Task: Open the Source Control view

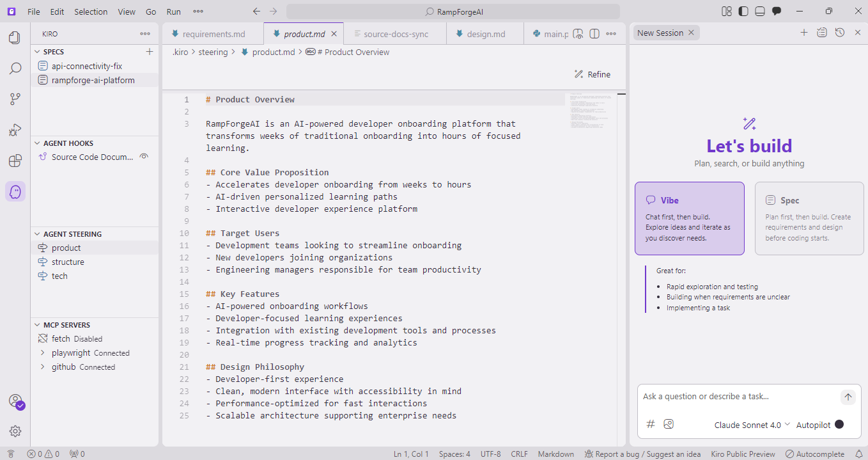Action: (15, 99)
